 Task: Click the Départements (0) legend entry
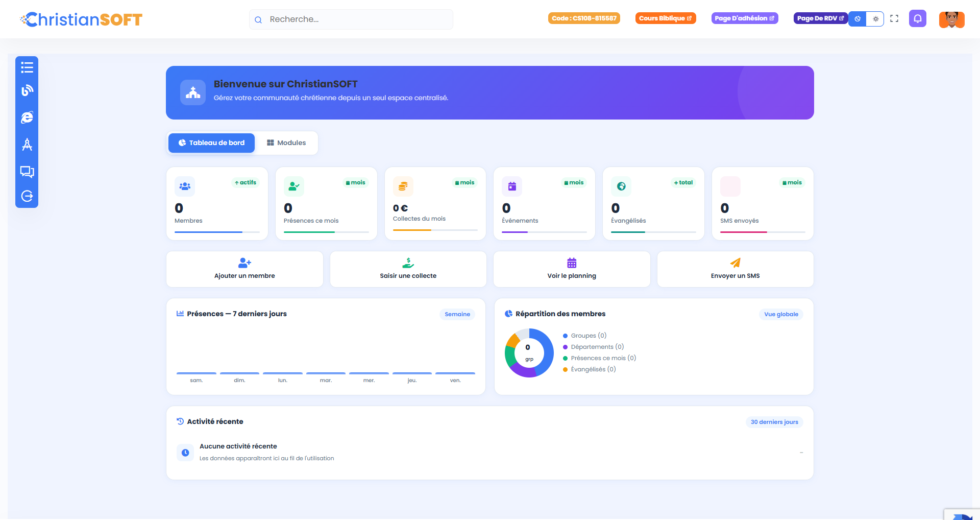594,347
